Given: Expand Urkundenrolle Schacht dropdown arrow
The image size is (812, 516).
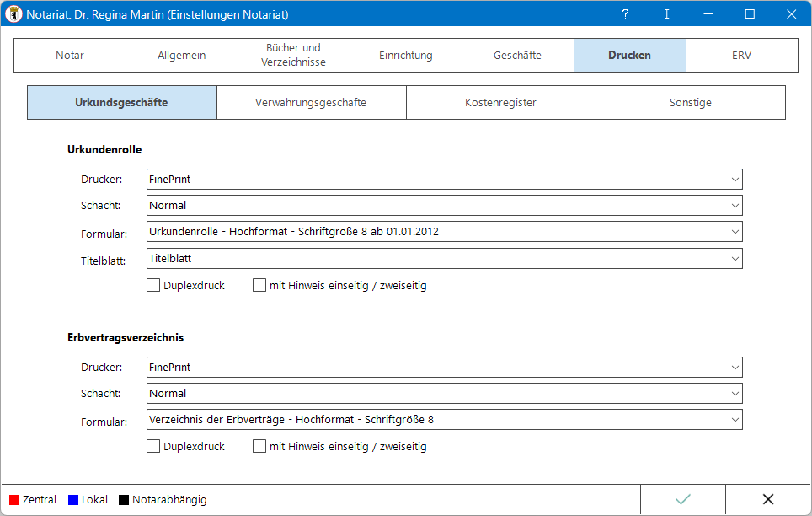Looking at the screenshot, I should coord(735,206).
